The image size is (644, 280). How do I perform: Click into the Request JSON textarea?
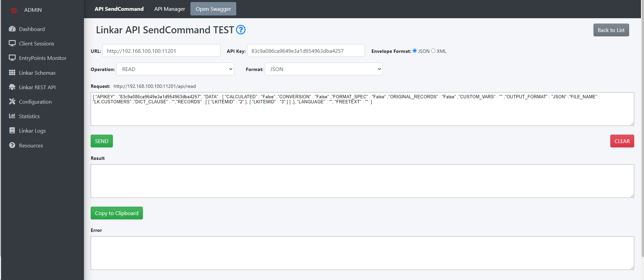tap(362, 109)
